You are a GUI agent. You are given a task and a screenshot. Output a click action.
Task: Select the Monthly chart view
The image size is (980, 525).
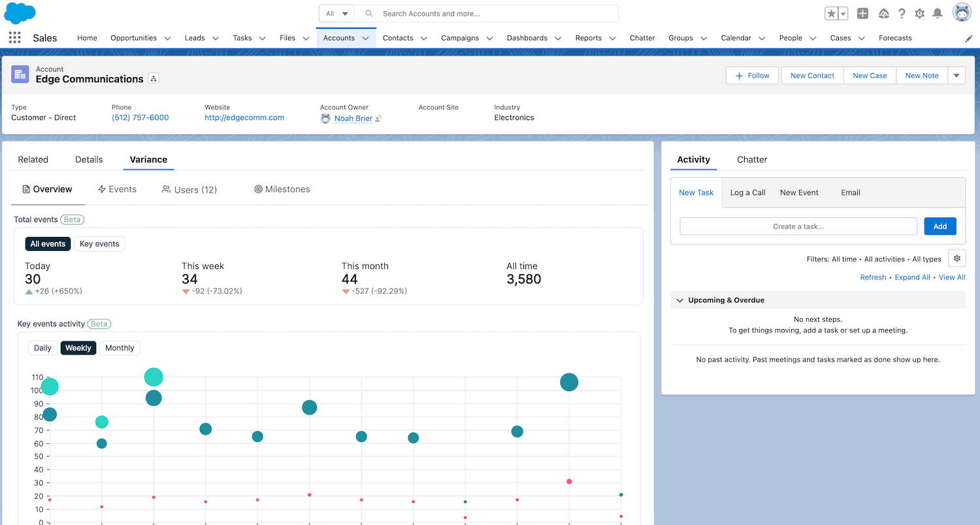coord(120,348)
